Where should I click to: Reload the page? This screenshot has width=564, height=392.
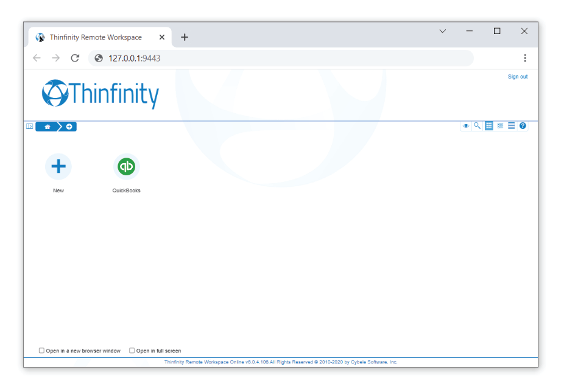tap(75, 58)
